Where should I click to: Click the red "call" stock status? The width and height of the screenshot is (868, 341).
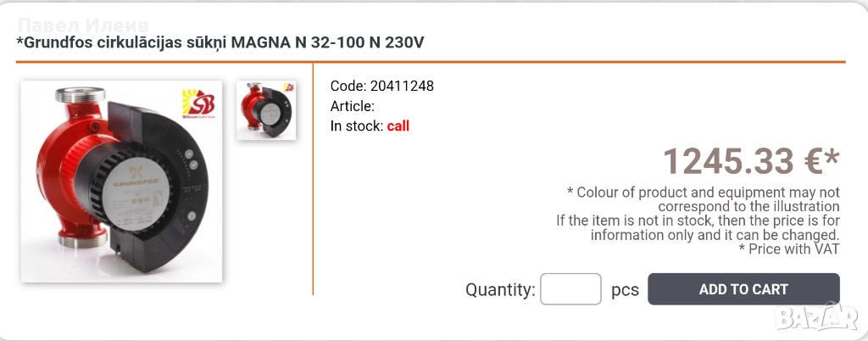398,126
